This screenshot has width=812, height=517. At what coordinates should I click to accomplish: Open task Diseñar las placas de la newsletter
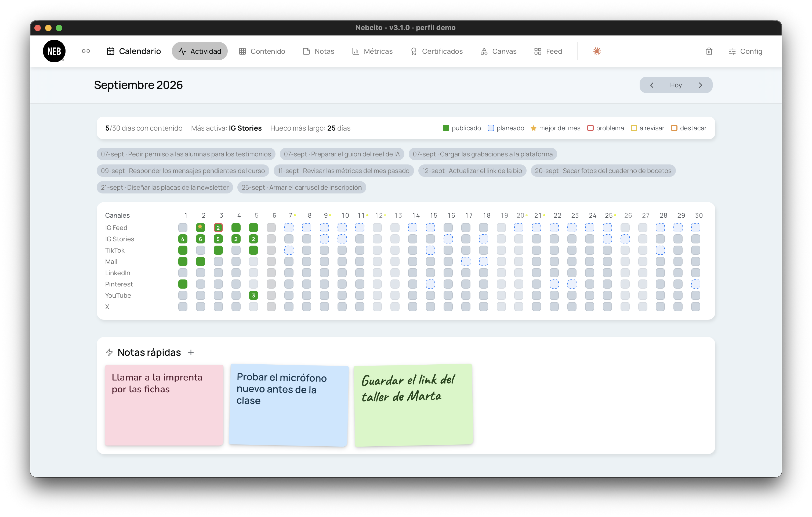point(165,187)
